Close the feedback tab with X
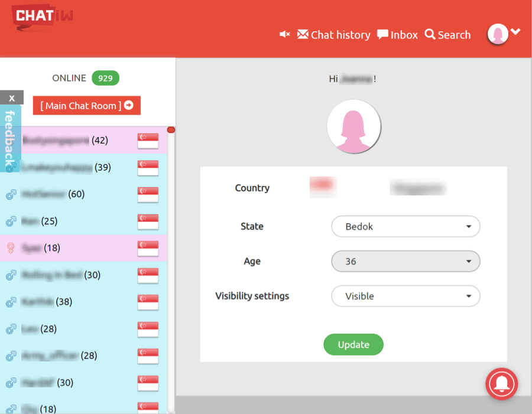This screenshot has height=414, width=532. tap(11, 98)
